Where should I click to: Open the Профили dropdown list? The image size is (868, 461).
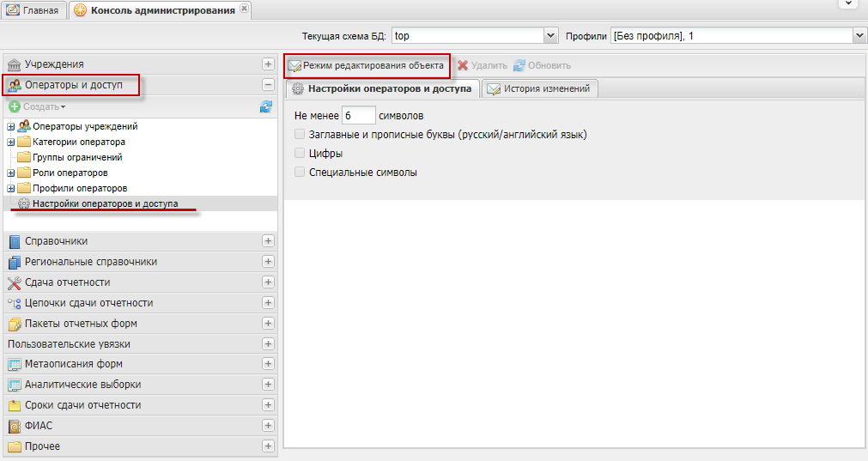click(x=859, y=36)
